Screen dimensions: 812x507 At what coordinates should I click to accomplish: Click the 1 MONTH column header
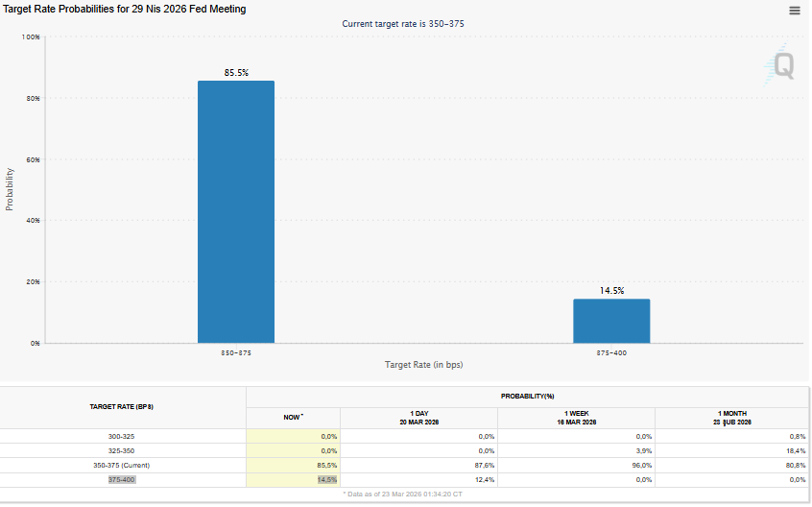point(731,417)
